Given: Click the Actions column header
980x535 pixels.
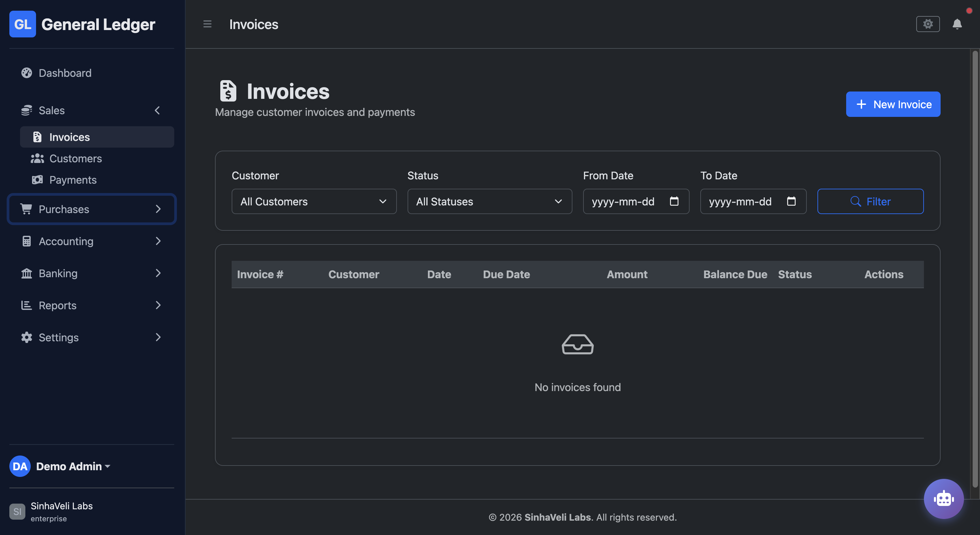Looking at the screenshot, I should (884, 274).
